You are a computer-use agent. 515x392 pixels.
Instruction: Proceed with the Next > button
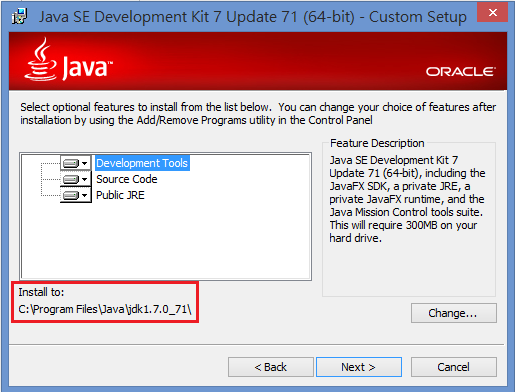click(x=359, y=367)
